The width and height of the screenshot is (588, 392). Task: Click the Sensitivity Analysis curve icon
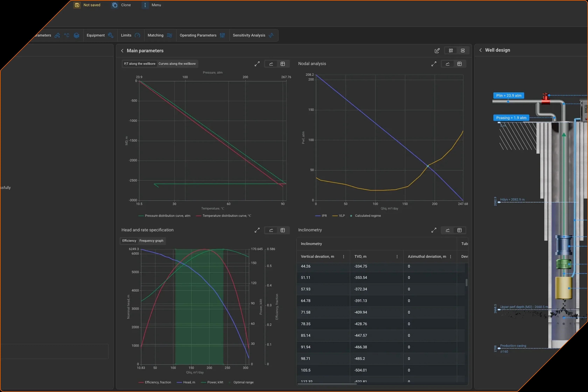coord(271,35)
